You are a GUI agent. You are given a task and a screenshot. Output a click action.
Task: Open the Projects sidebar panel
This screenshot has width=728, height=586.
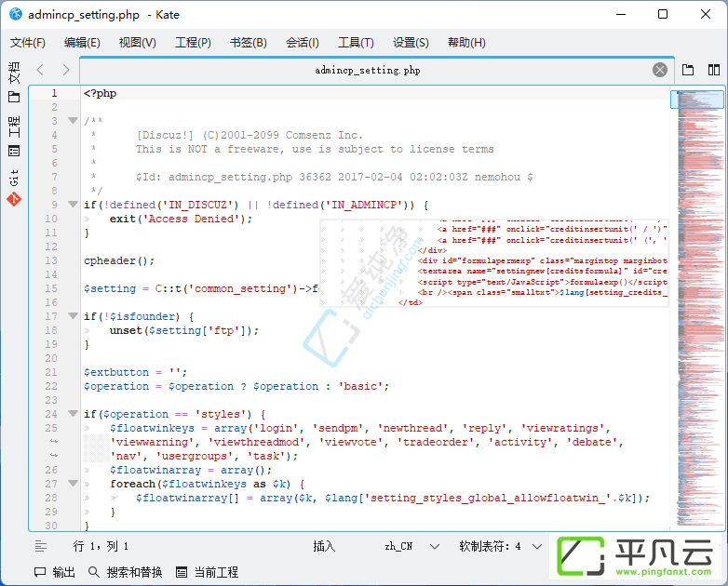point(14,137)
